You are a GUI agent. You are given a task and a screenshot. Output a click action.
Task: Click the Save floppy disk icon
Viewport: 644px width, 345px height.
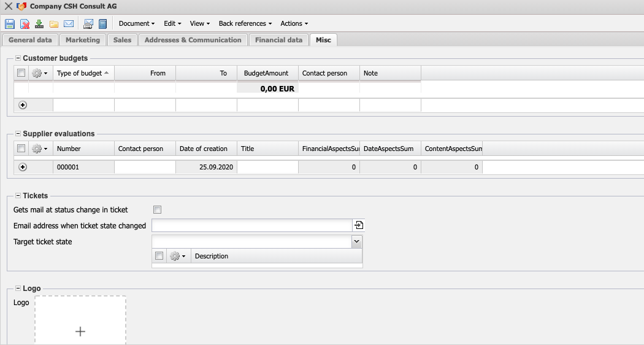tap(10, 24)
